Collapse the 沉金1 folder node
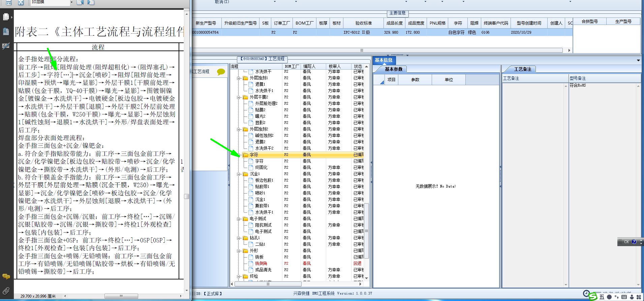 (239, 174)
